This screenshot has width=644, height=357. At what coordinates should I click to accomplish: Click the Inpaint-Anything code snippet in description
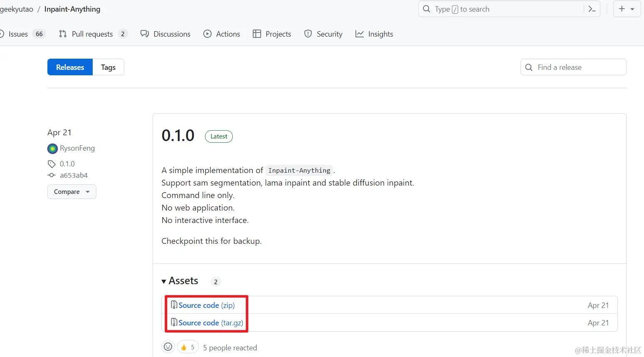click(x=299, y=170)
